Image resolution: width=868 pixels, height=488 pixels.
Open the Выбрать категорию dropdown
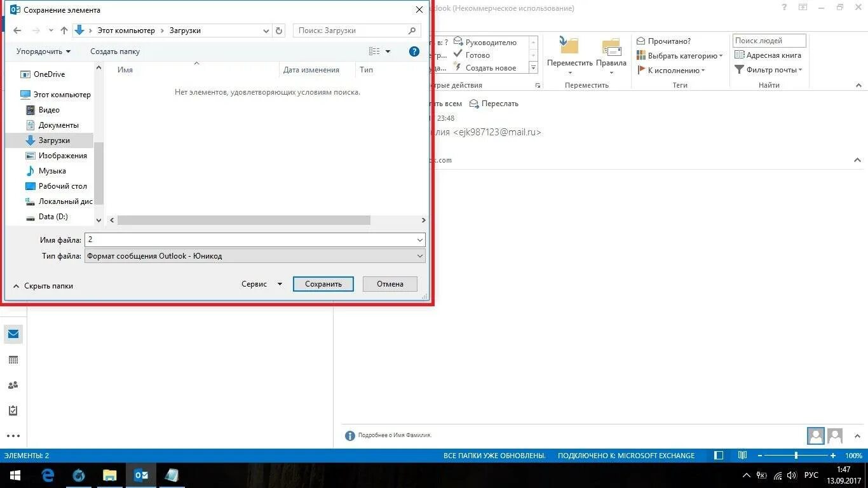(679, 56)
